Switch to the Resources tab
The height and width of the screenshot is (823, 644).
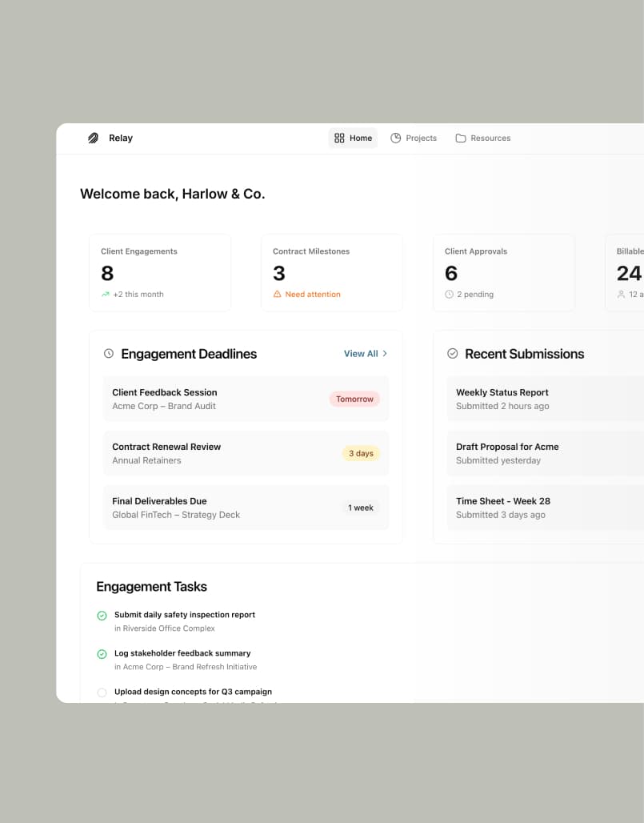[x=483, y=138]
